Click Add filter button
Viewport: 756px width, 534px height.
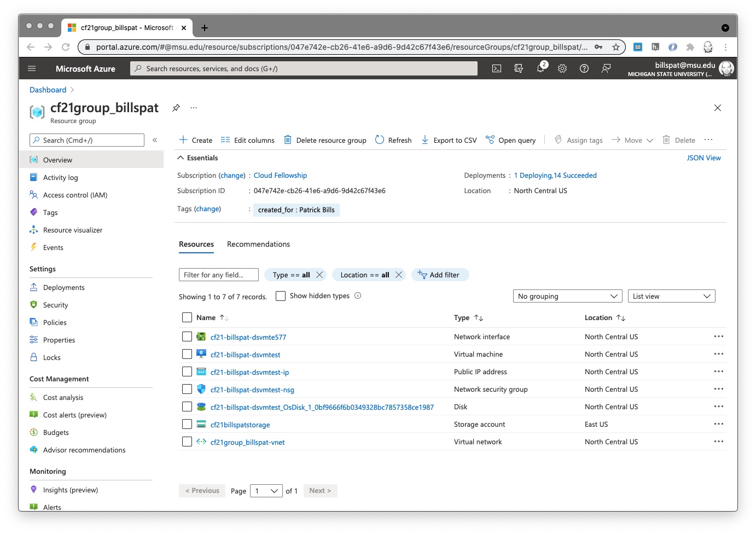440,275
